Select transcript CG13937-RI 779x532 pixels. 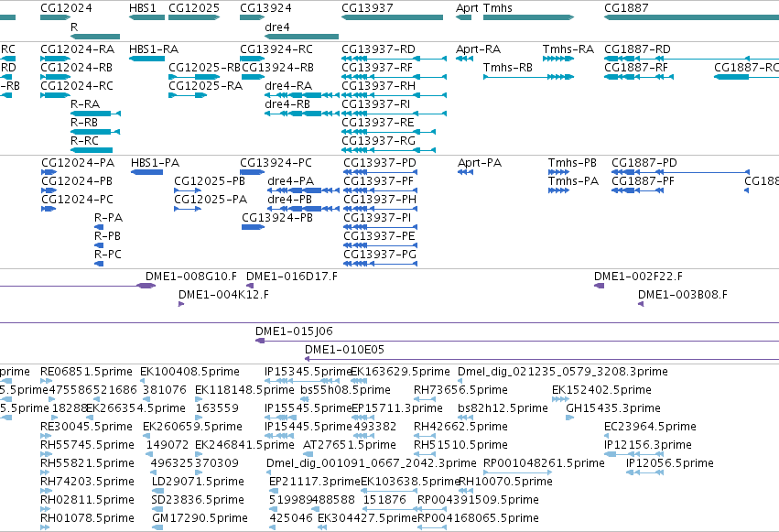click(x=375, y=104)
